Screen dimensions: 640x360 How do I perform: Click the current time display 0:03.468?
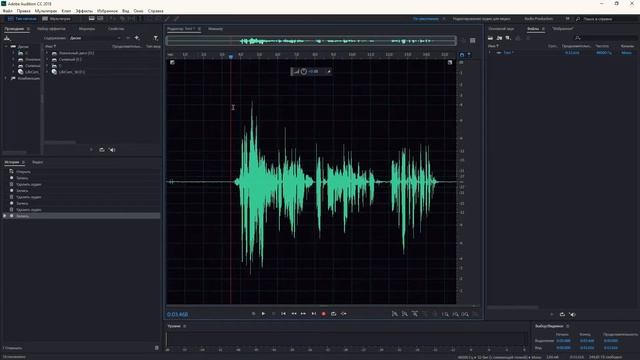click(178, 314)
